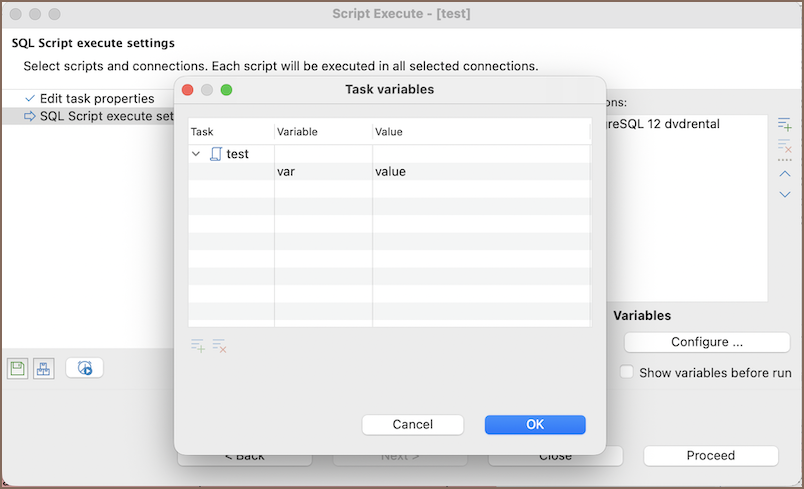Click the remove connection icon
Viewport: 804px width, 489px height.
point(785,146)
